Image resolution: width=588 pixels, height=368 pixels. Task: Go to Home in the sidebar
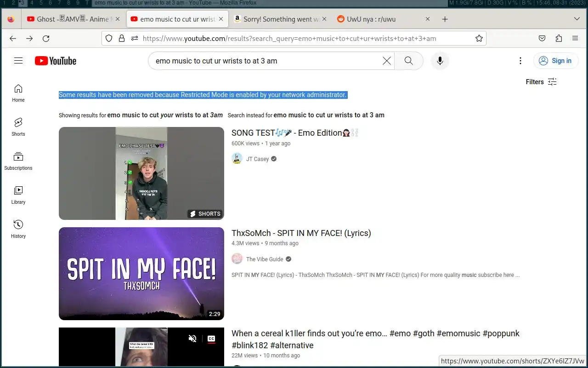click(x=18, y=93)
